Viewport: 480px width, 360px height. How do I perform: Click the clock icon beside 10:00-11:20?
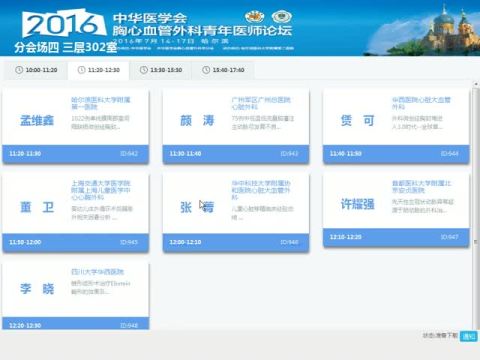coord(19,70)
